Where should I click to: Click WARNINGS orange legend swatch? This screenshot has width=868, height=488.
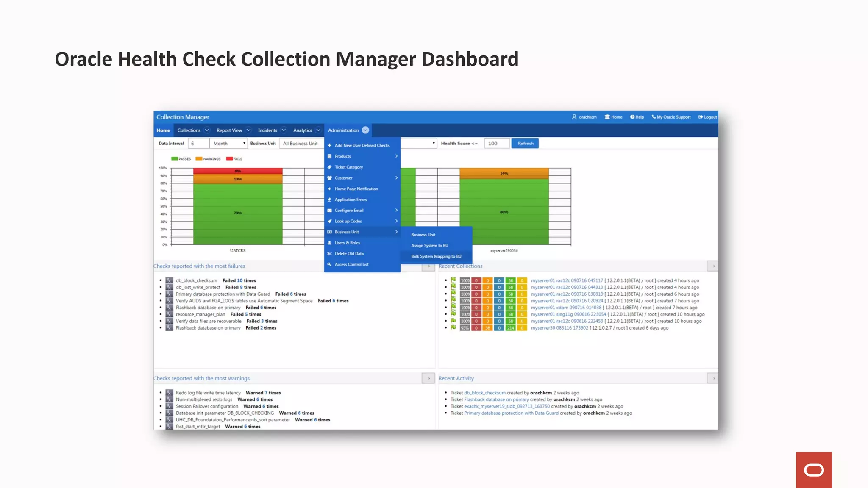point(199,159)
